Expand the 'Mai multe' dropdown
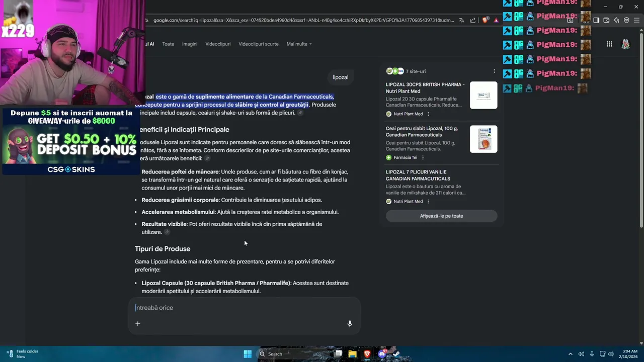Viewport: 644px width, 362px height. pyautogui.click(x=299, y=44)
